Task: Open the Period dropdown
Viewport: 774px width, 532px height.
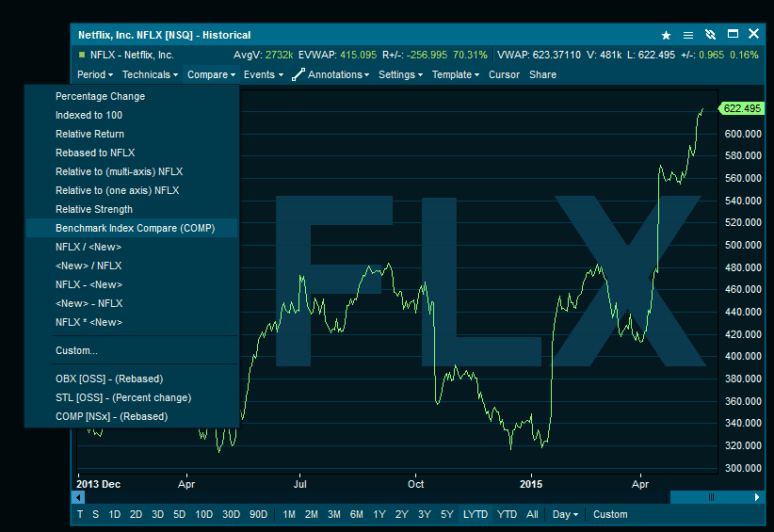Action: (x=94, y=74)
